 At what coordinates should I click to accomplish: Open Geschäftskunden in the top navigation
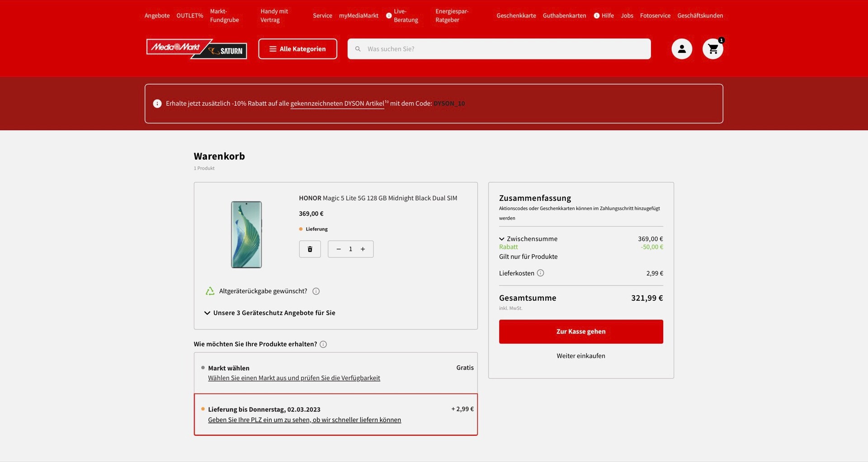700,15
